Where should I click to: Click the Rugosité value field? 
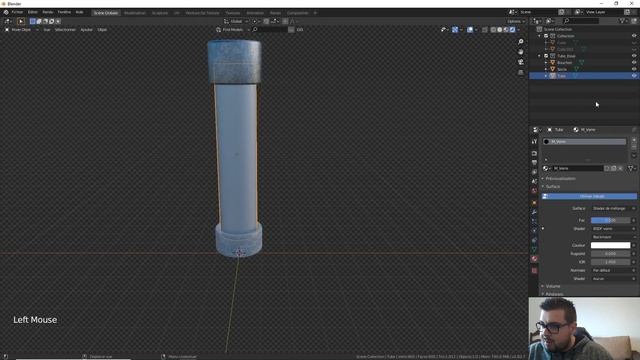[x=610, y=254]
